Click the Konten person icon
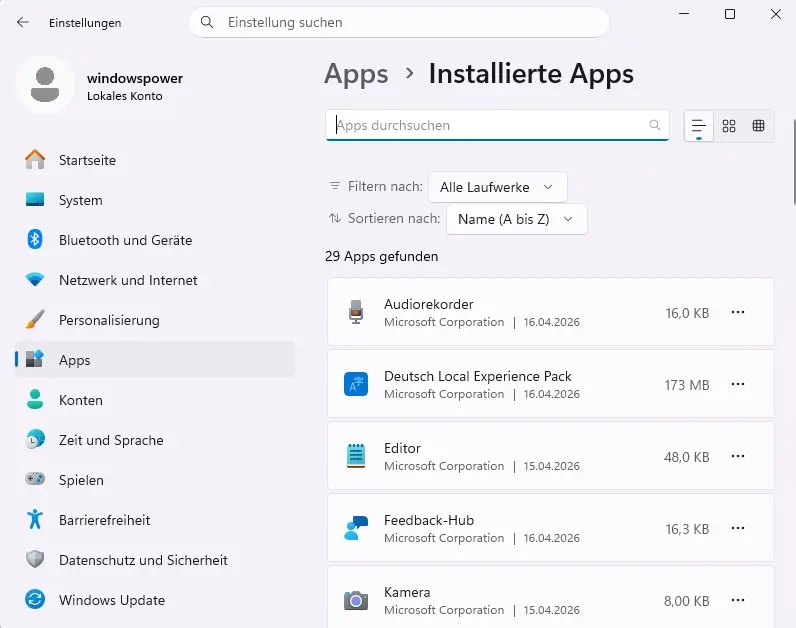This screenshot has width=796, height=628. point(35,400)
